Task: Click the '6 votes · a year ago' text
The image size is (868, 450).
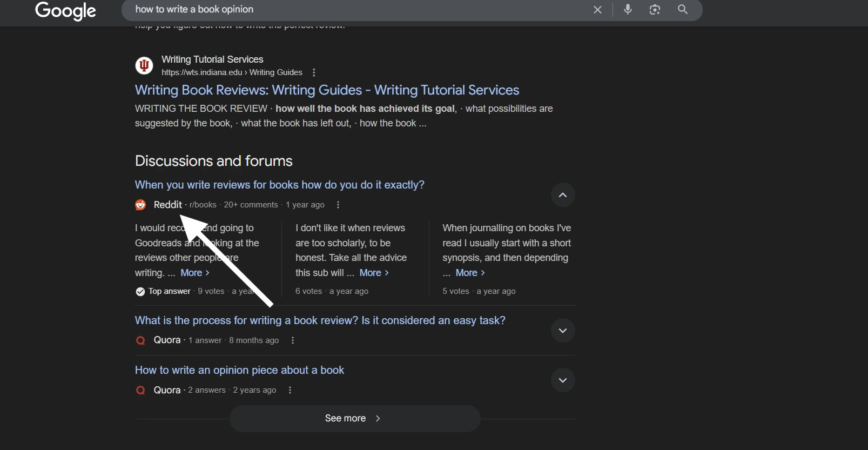Action: point(332,291)
